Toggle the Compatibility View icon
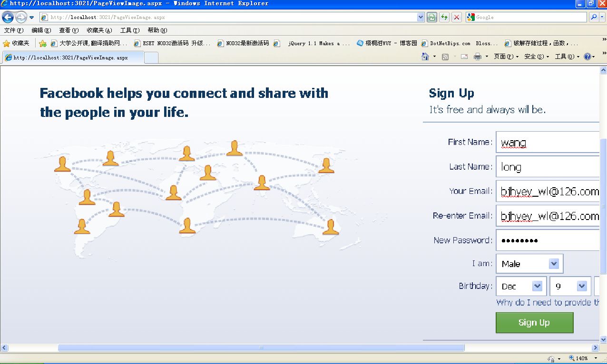Viewport: 607px width, 364px height. (432, 17)
